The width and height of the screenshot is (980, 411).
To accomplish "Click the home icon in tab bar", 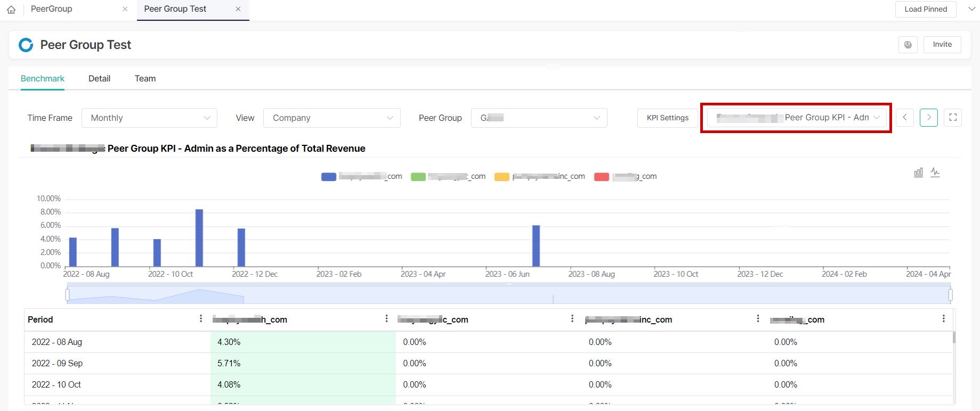I will point(11,10).
